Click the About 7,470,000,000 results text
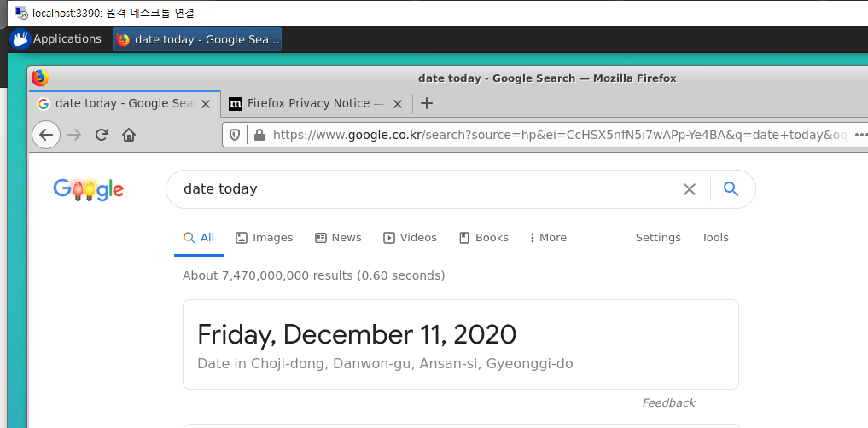This screenshot has width=868, height=428. 314,275
